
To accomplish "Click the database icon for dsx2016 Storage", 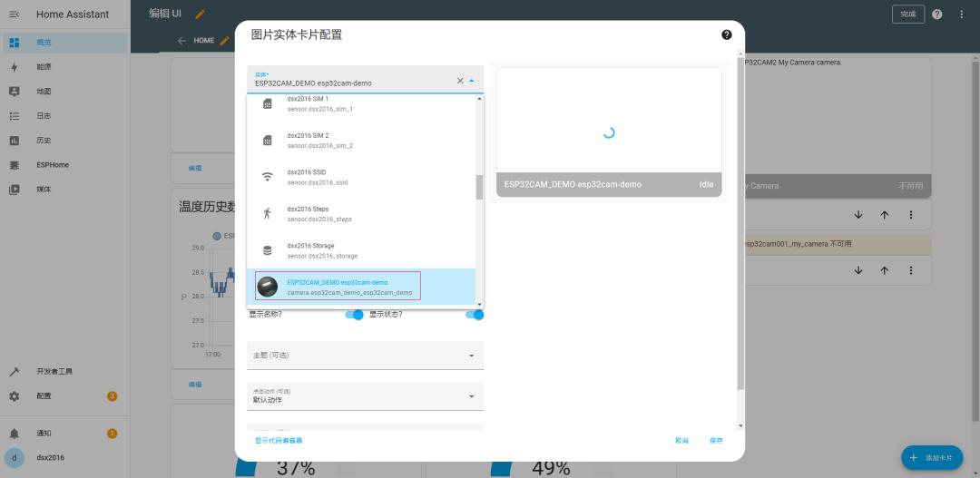I will (268, 250).
